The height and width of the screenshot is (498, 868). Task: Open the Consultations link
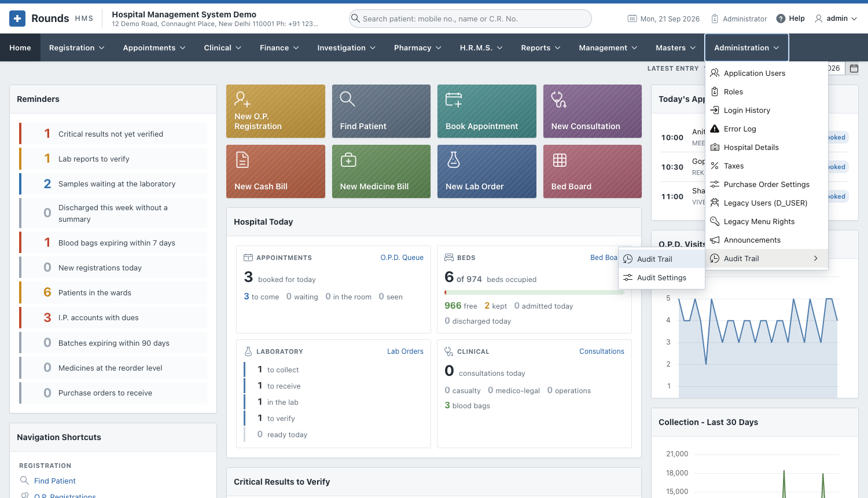pyautogui.click(x=602, y=351)
